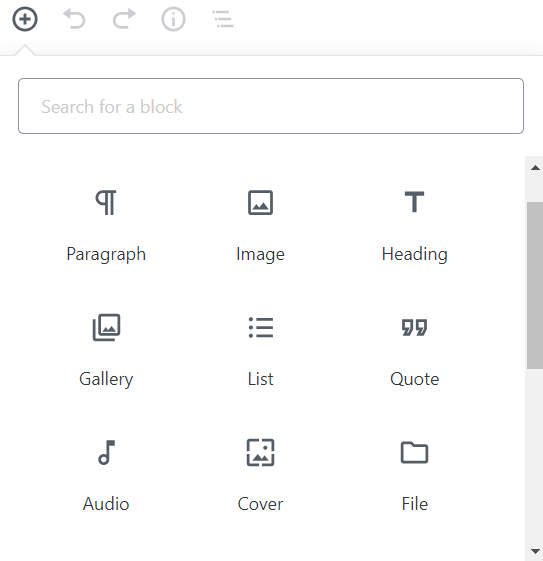
Task: Click the scrollbar down arrow
Action: (x=535, y=551)
